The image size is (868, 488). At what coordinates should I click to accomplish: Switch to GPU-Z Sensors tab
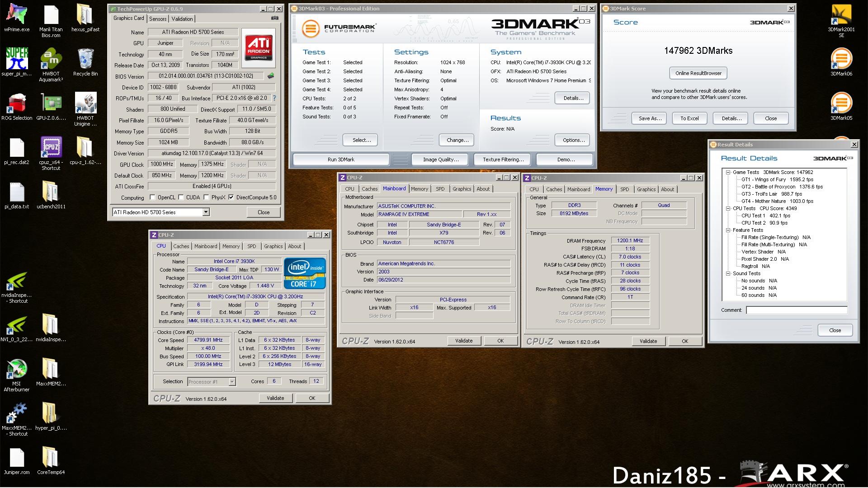click(x=158, y=19)
